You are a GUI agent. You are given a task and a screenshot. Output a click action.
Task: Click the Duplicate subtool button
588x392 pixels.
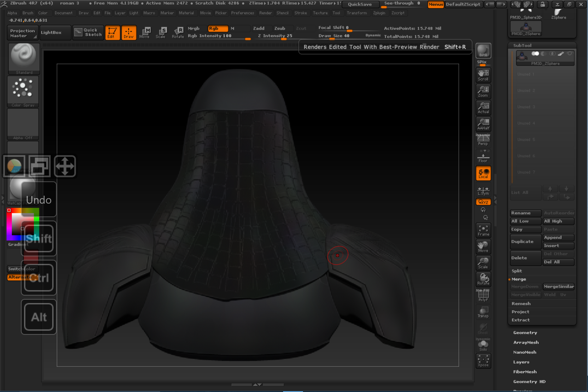(526, 242)
